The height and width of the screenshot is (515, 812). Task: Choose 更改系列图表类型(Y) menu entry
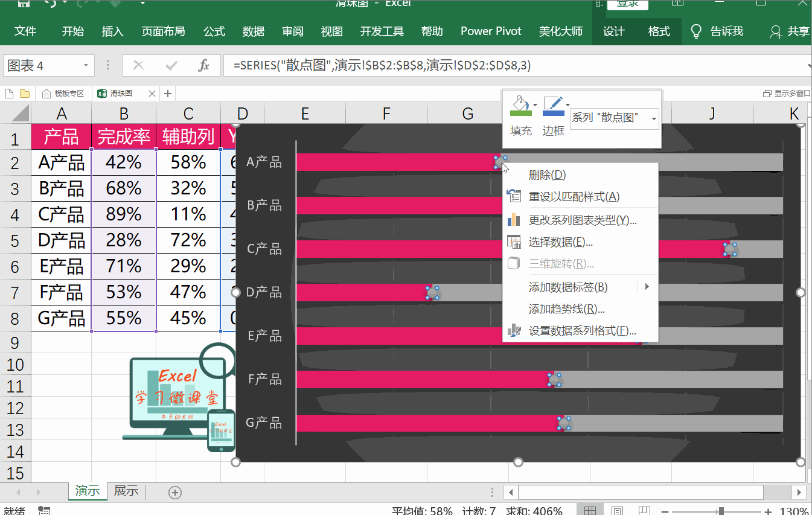[580, 220]
